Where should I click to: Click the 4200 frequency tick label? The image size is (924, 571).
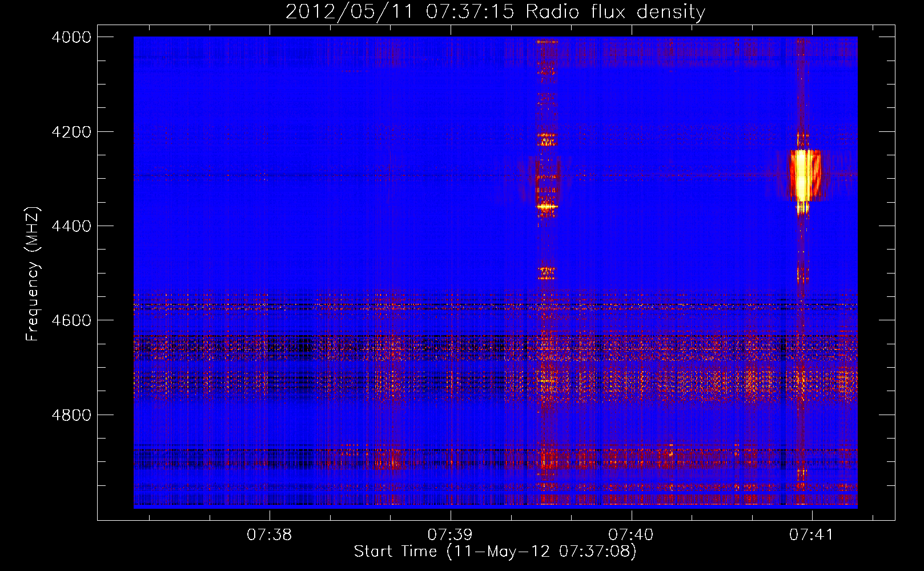pyautogui.click(x=71, y=132)
